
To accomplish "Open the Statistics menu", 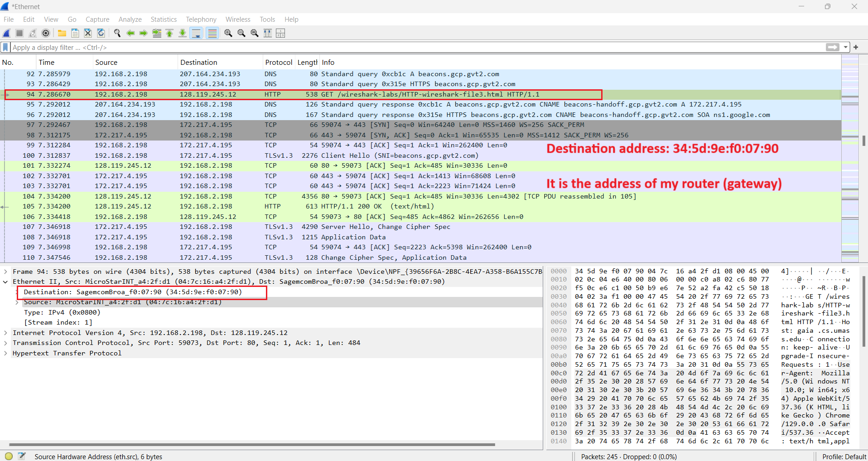I will (164, 19).
